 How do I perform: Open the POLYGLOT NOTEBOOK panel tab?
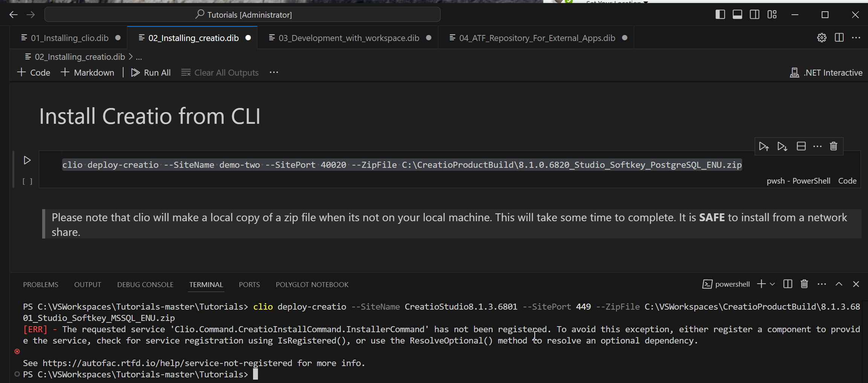(x=312, y=284)
